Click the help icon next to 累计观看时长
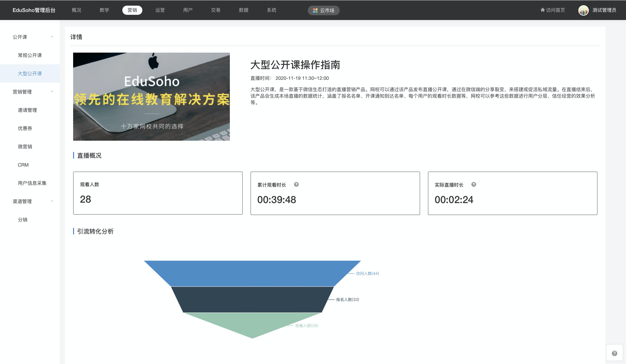 pos(296,184)
